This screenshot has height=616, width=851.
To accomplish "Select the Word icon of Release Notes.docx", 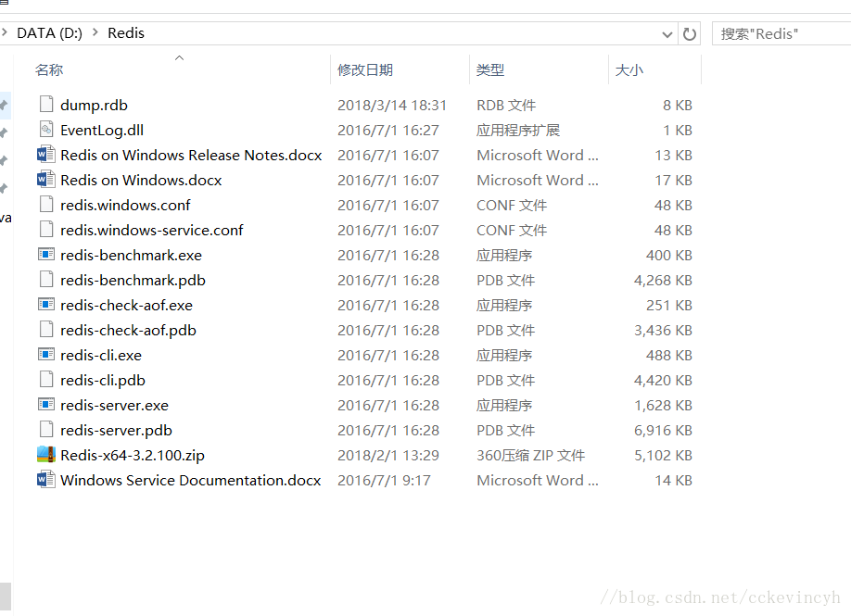I will (x=46, y=154).
